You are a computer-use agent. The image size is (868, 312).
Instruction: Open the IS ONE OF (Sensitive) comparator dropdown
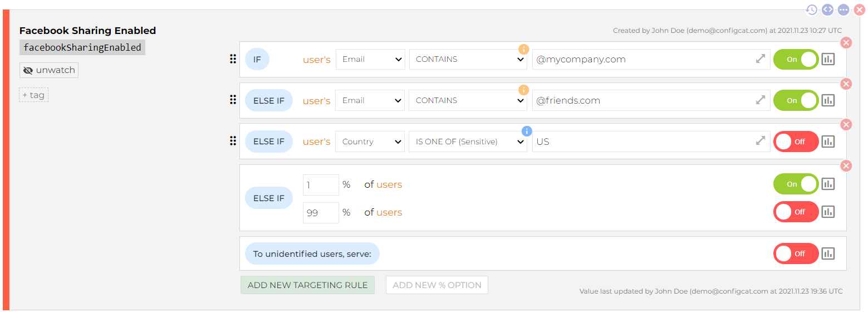pyautogui.click(x=468, y=142)
